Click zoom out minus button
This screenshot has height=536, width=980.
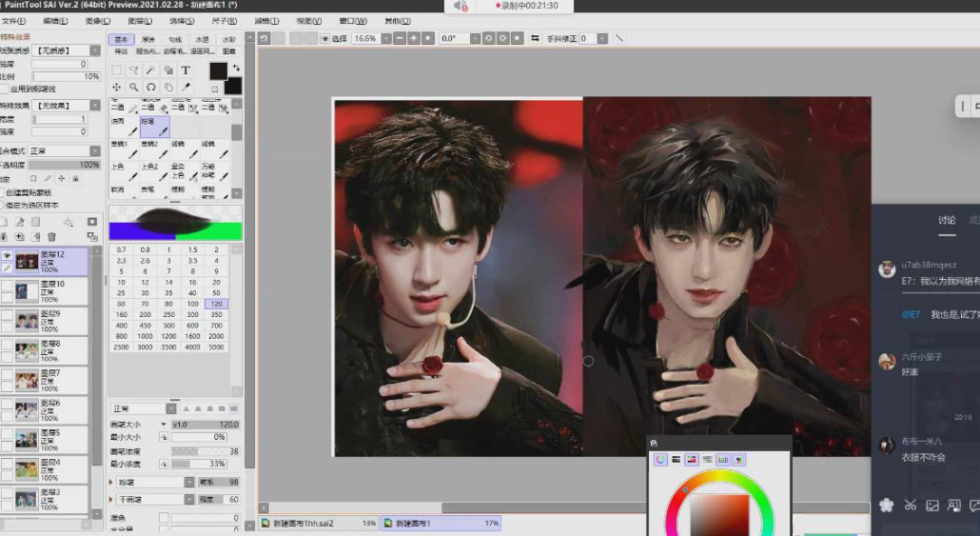pos(400,39)
